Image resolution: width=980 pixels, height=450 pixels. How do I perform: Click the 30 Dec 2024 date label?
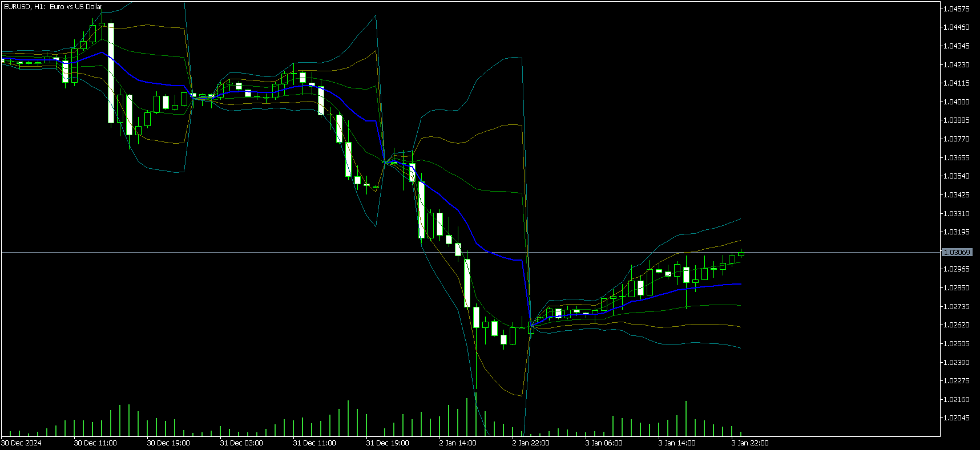point(22,443)
